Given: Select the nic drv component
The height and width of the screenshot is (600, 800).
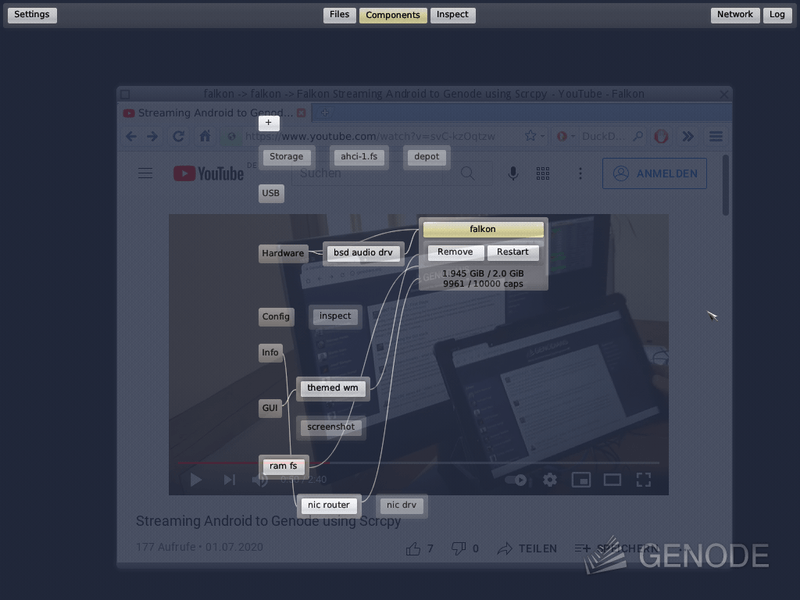Looking at the screenshot, I should (402, 505).
